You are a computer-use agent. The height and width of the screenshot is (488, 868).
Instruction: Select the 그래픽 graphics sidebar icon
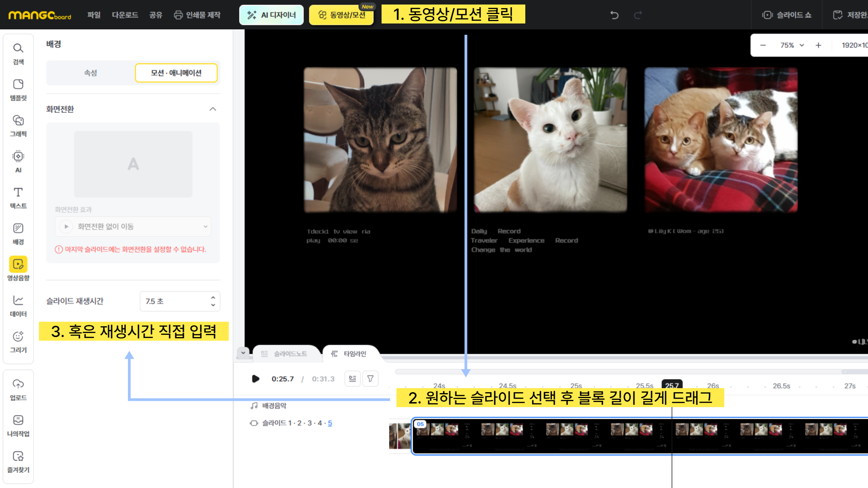point(18,126)
